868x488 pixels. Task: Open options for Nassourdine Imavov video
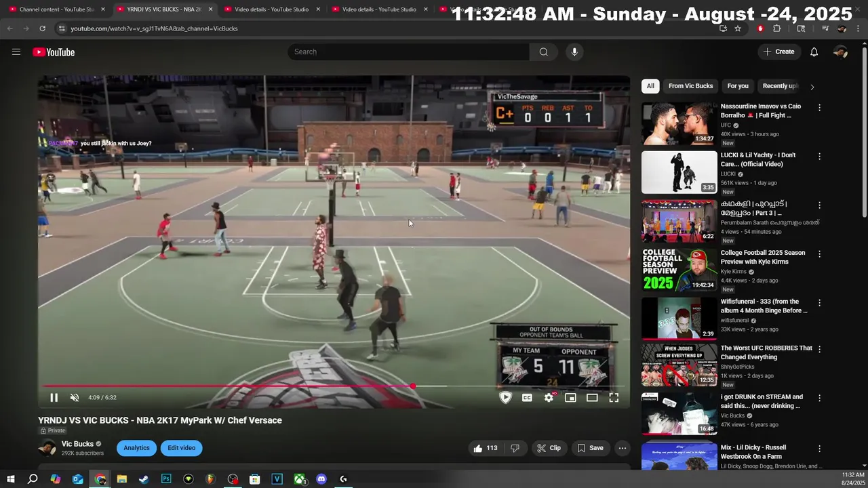[819, 108]
